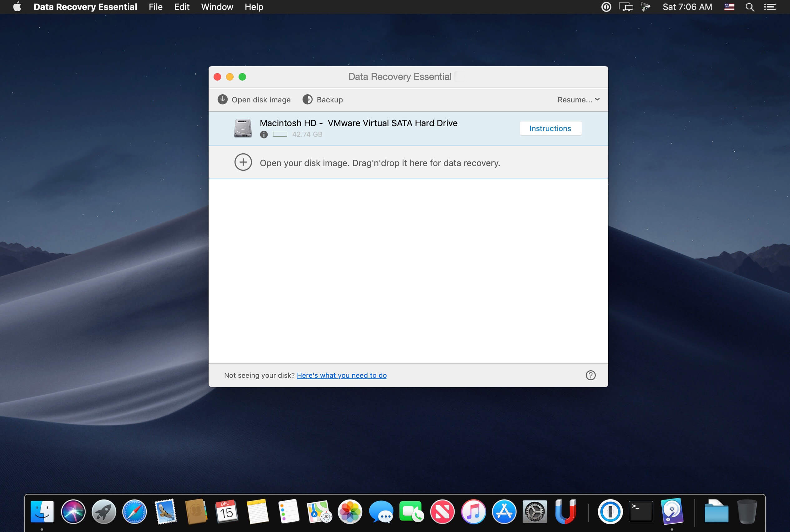Click the 42.74 GB size label
This screenshot has width=790, height=532.
pos(307,134)
